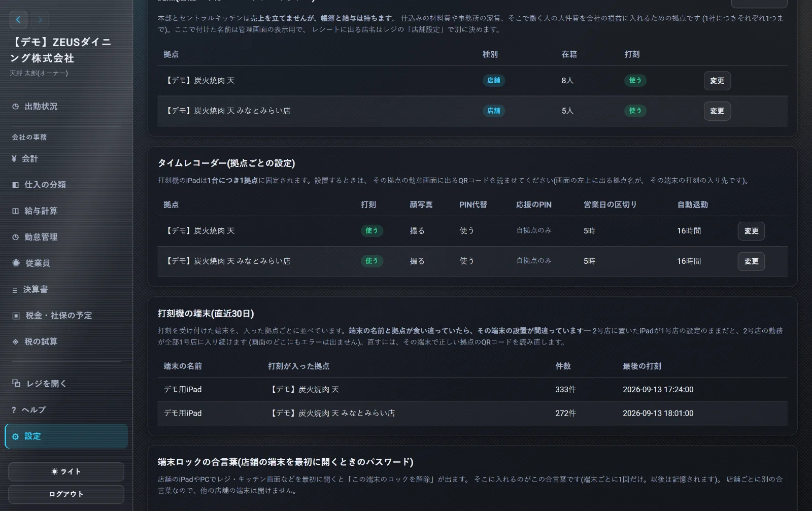812x511 pixels.
Task: Click the 272件 count cell
Action: pos(565,414)
